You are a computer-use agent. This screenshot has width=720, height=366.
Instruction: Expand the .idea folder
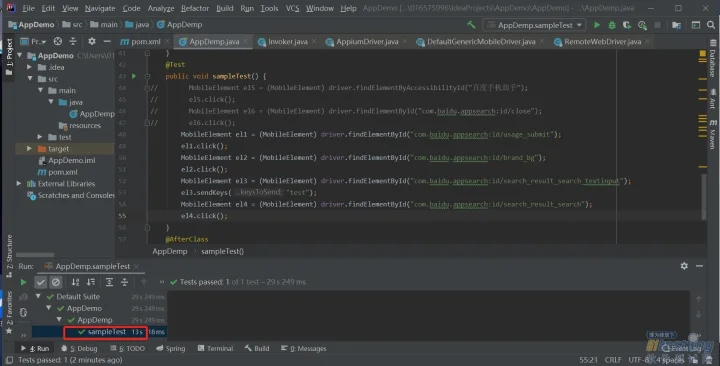(x=29, y=67)
